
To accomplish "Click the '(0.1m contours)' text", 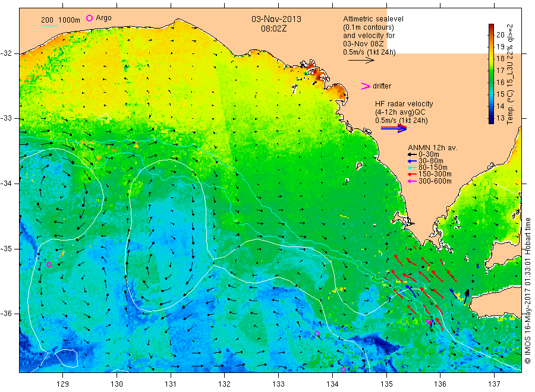I will (369, 27).
